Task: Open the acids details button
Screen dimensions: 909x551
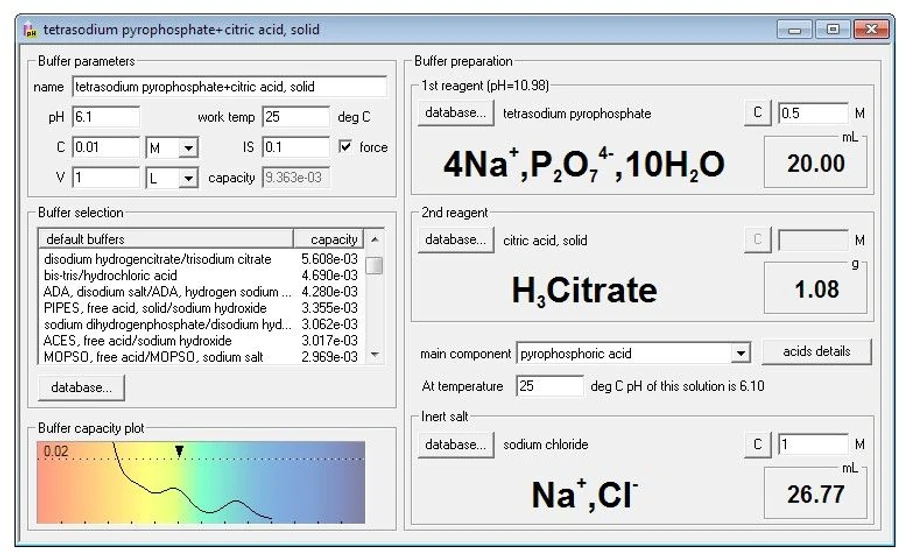Action: (x=816, y=351)
